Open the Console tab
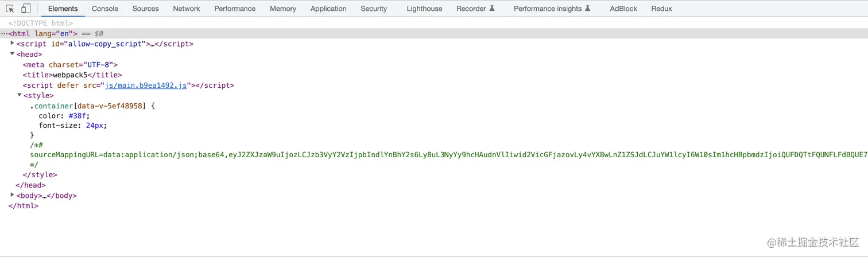868x257 pixels. point(105,9)
